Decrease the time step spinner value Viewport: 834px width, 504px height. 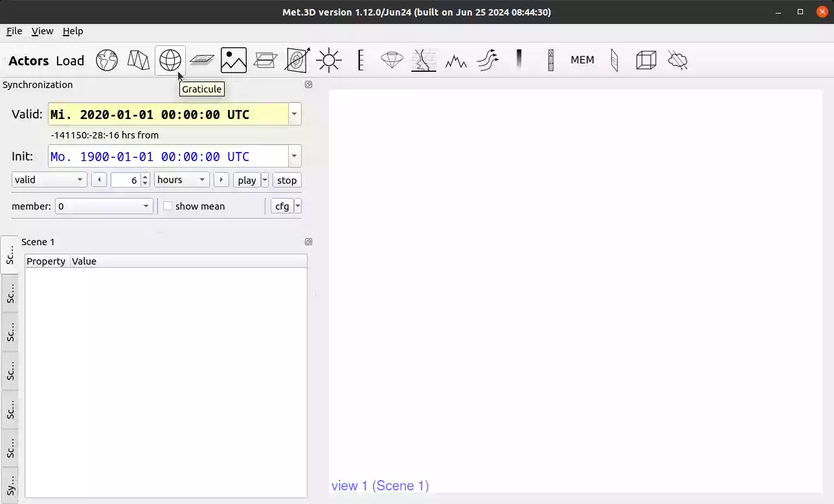click(x=145, y=184)
